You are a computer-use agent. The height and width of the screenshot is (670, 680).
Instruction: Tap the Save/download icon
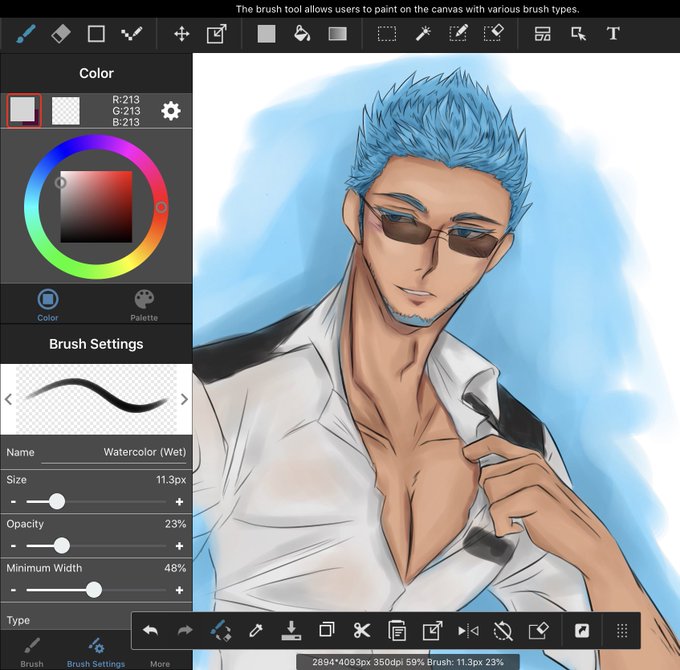(x=291, y=631)
